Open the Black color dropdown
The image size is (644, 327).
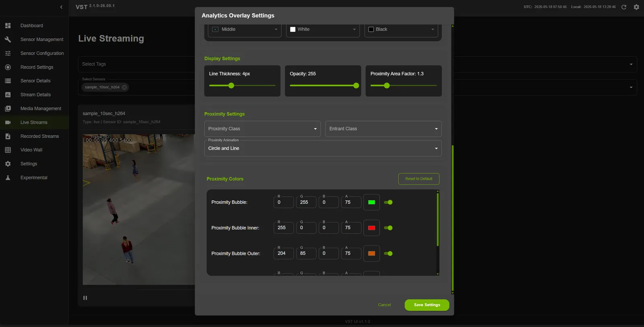pyautogui.click(x=401, y=29)
